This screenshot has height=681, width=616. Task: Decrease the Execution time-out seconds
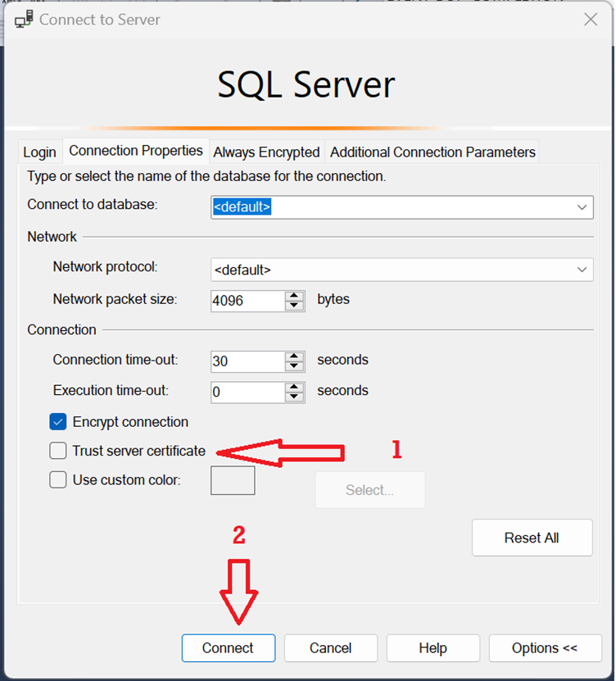click(x=294, y=397)
